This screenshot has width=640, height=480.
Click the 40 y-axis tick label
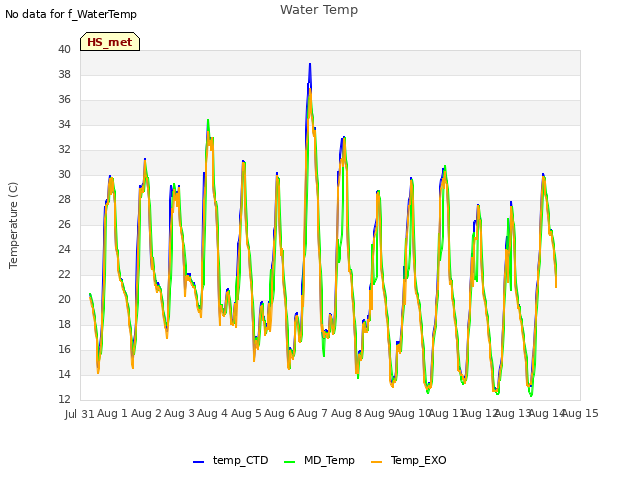64,49
